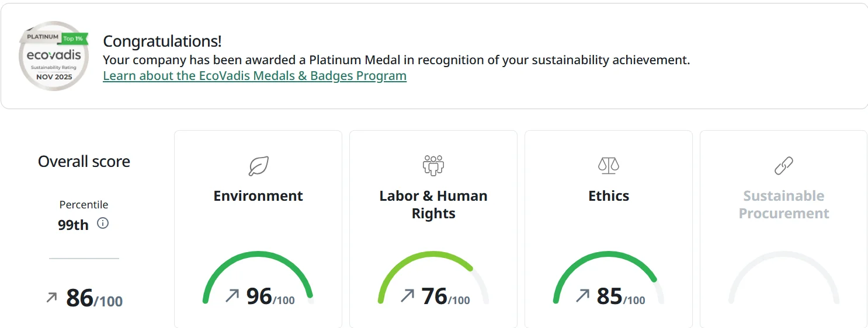The image size is (868, 328).
Task: Click the Labor & Human Rights people icon
Action: click(x=433, y=165)
